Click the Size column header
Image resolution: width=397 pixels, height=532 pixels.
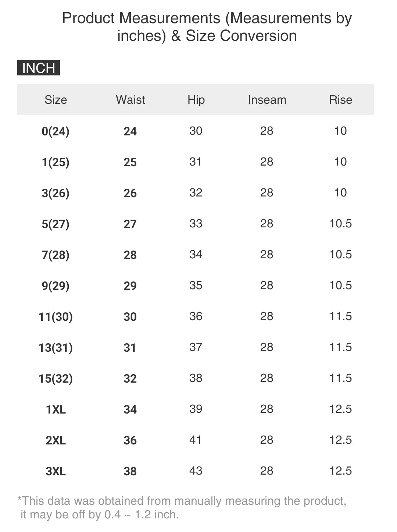pyautogui.click(x=56, y=100)
